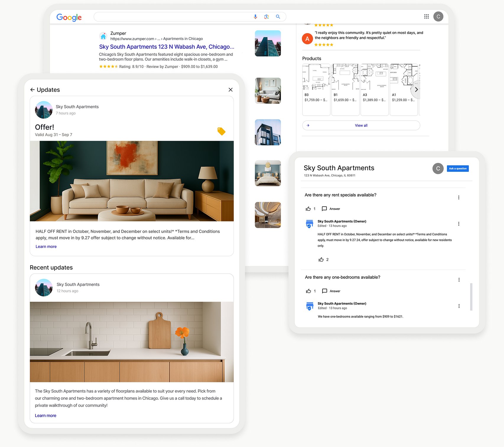Open options for the half off rent answer
Screen dimensions: 504x447
click(x=459, y=224)
